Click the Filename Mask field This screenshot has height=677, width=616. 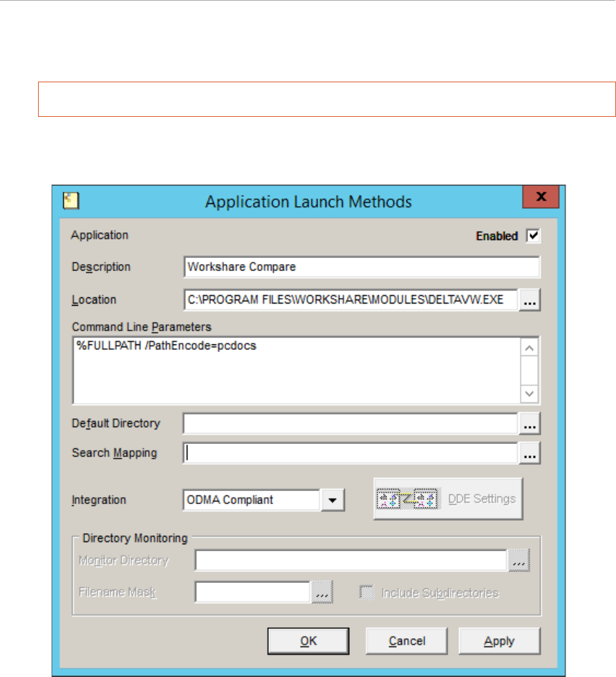(x=252, y=592)
